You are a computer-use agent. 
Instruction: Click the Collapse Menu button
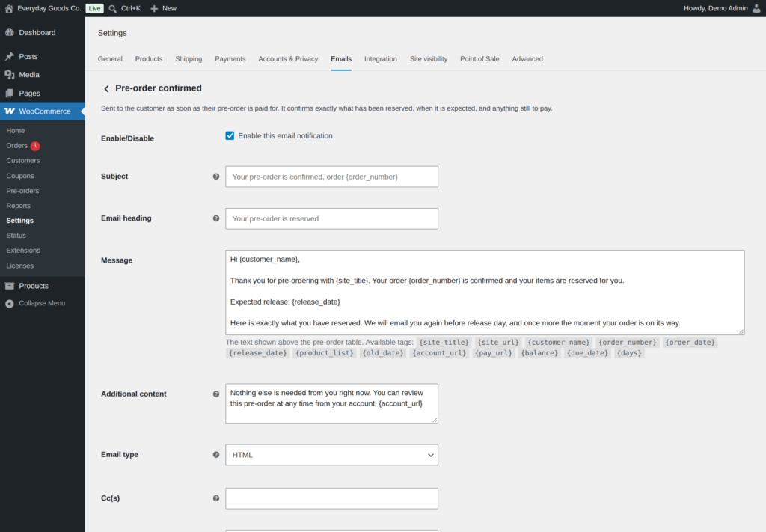click(x=43, y=303)
